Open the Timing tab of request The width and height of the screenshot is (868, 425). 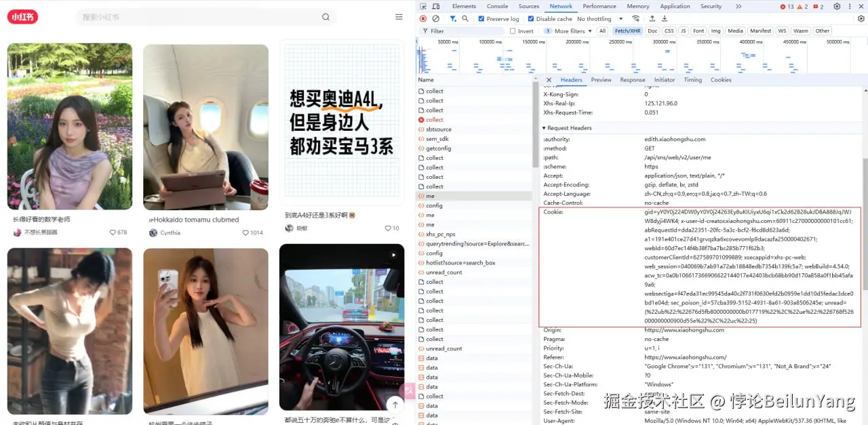coord(693,80)
